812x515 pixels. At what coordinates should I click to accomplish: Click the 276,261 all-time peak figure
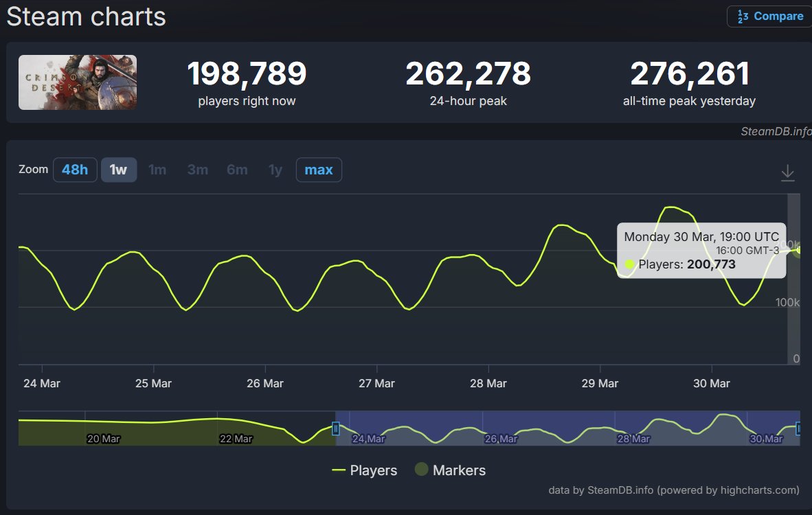(x=689, y=73)
